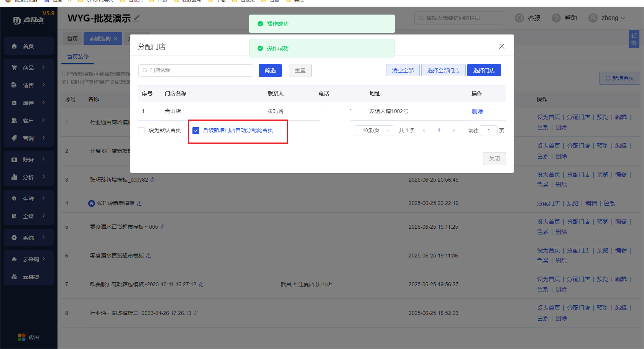Open the zhang user account dropdown

[x=607, y=18]
